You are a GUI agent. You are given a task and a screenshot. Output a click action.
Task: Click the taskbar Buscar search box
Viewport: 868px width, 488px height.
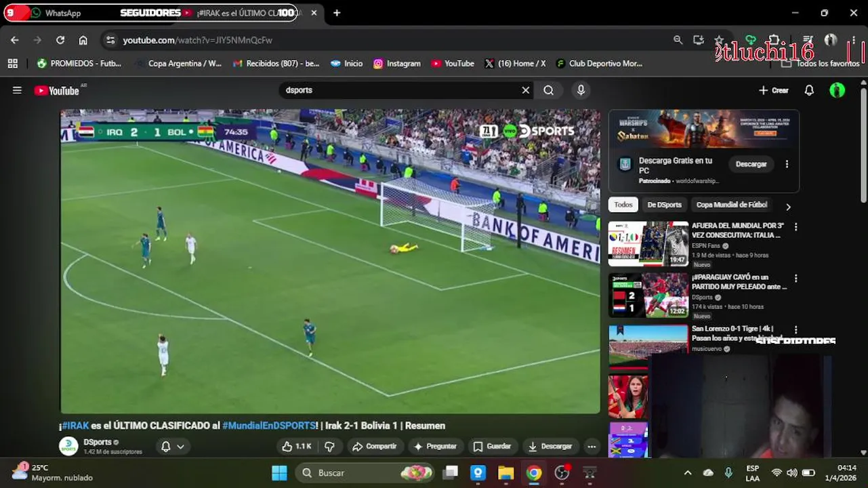pos(366,473)
